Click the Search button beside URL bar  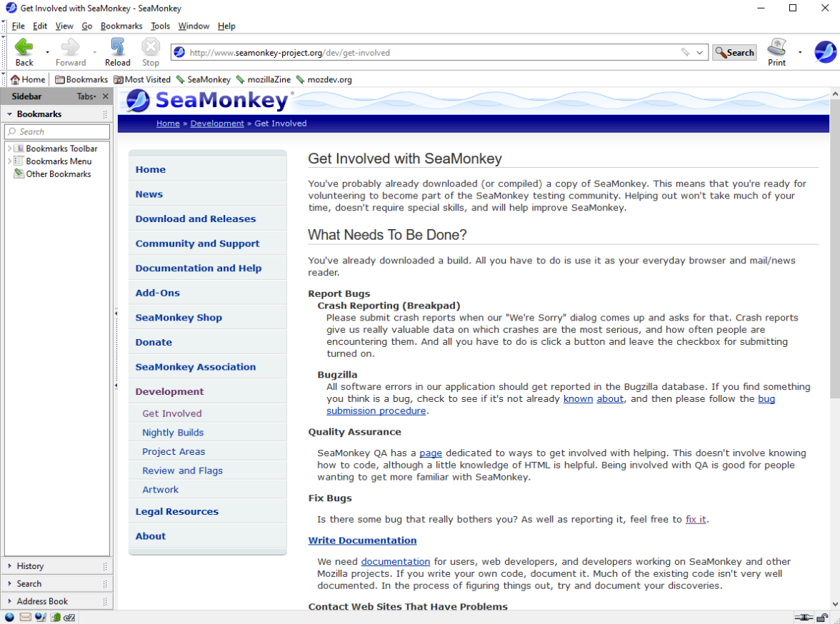(x=734, y=52)
